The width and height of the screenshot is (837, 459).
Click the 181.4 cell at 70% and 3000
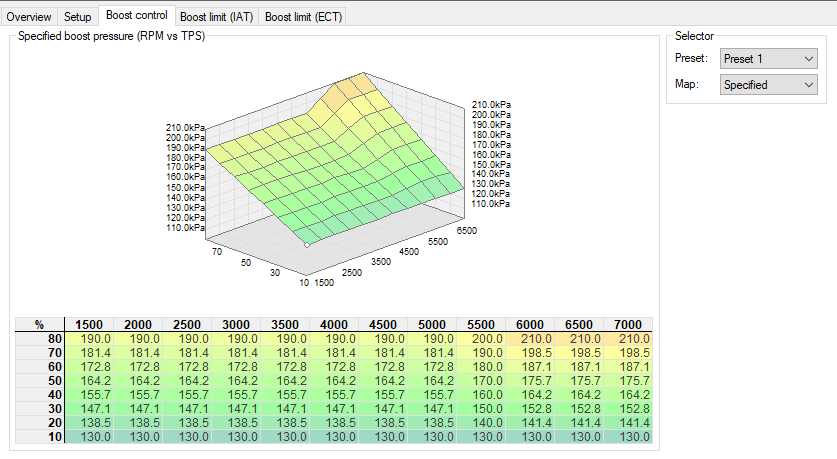click(x=236, y=353)
